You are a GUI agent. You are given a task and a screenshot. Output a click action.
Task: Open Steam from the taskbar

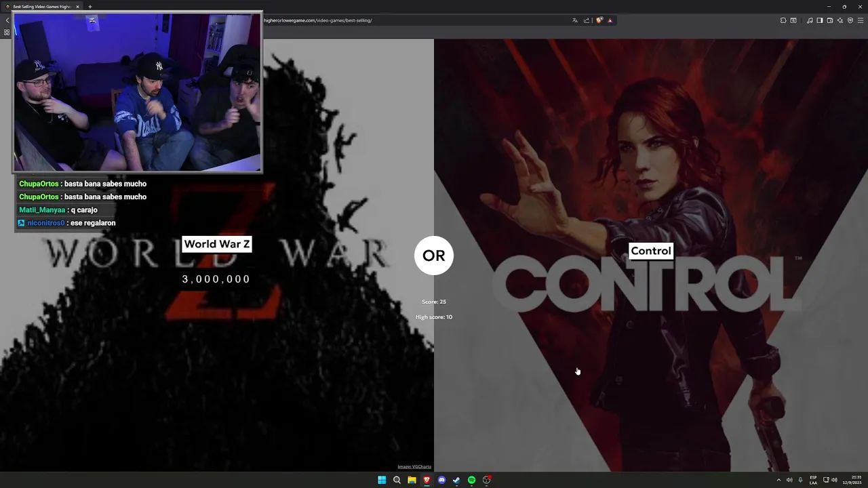456,480
